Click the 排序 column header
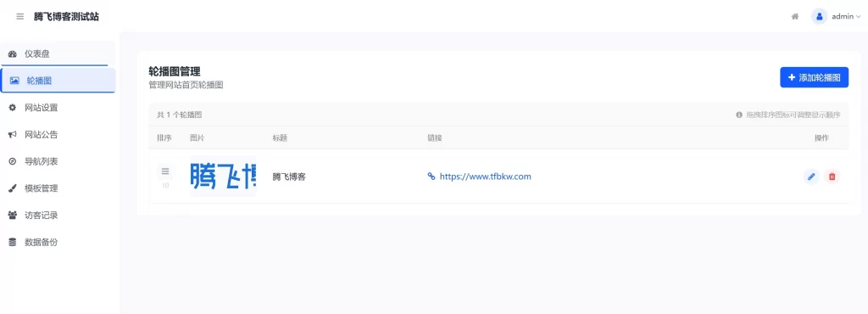The height and width of the screenshot is (314, 868). pyautogui.click(x=164, y=137)
